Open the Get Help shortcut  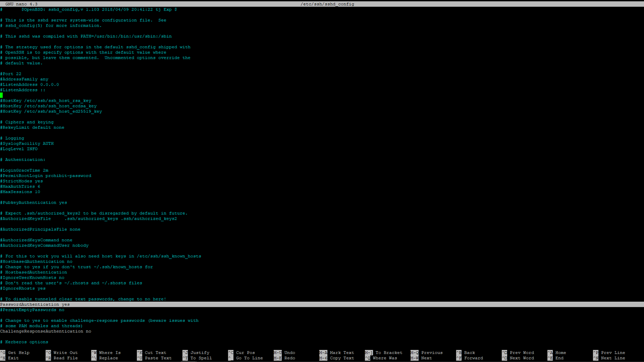[17, 352]
